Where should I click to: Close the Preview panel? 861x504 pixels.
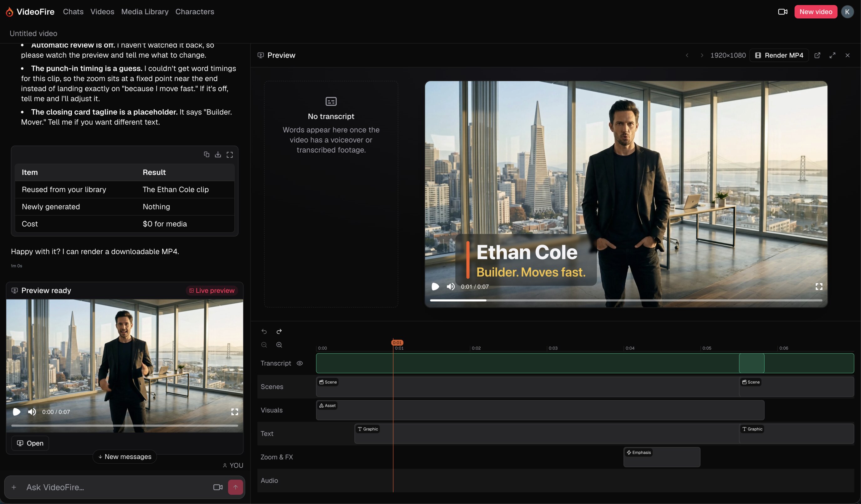[x=847, y=55]
